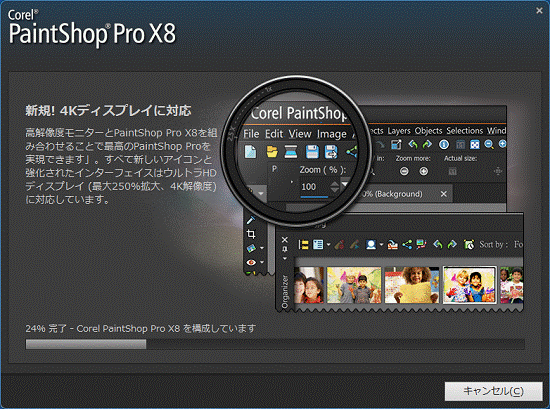This screenshot has height=409, width=550.
Task: Open the Edit menu in the preview image
Action: [274, 134]
